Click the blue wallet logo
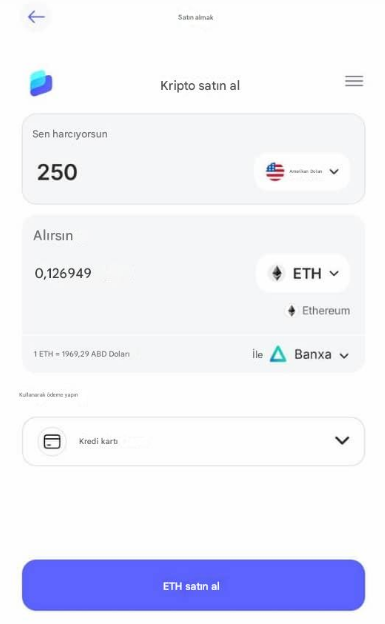Image resolution: width=385 pixels, height=624 pixels. coord(41,83)
